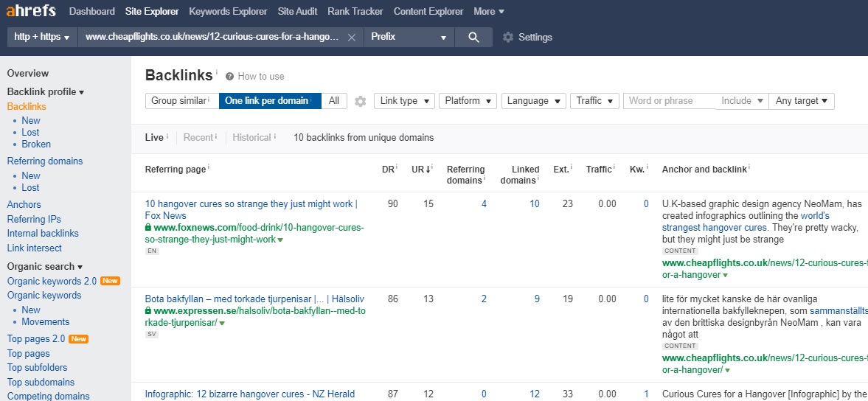868x401 pixels.
Task: Sort by the Linked domains column header
Action: click(520, 174)
